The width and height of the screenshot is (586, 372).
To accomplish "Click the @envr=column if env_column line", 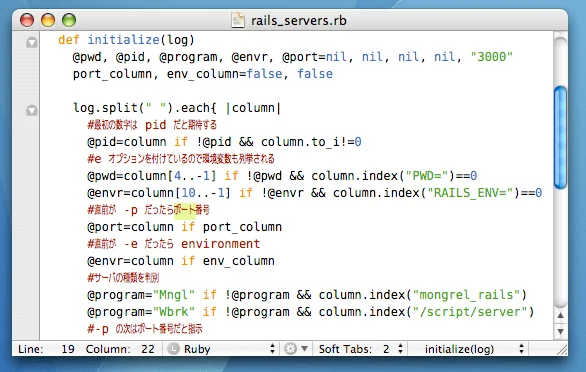I will pyautogui.click(x=181, y=261).
